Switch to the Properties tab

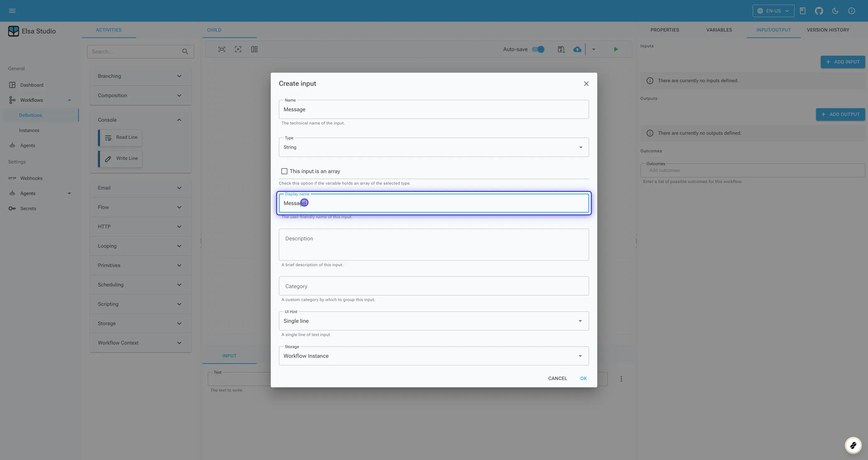664,30
